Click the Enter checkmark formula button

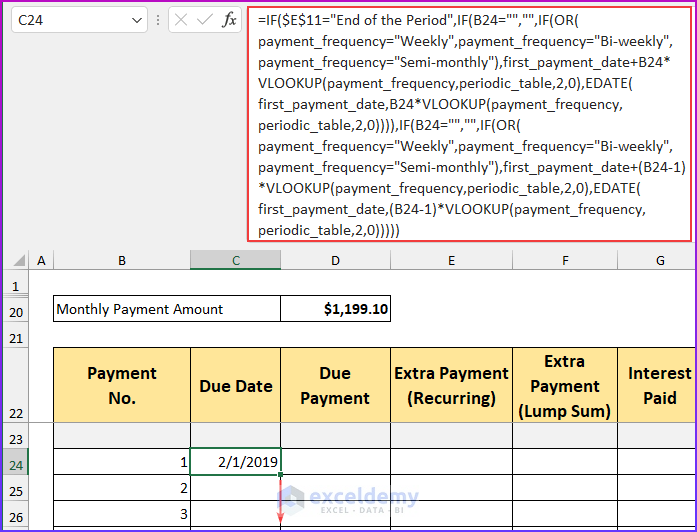[204, 20]
